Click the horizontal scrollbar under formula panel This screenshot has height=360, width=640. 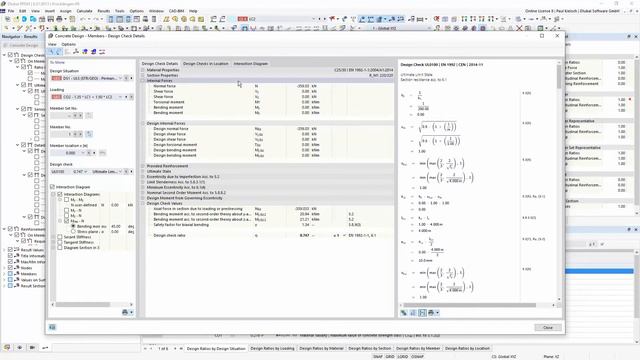pos(469,305)
